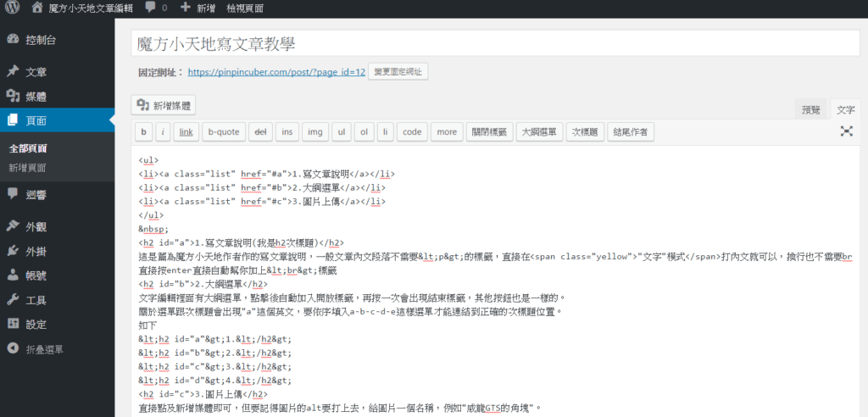Click the i italic quicktag button

pos(163,132)
